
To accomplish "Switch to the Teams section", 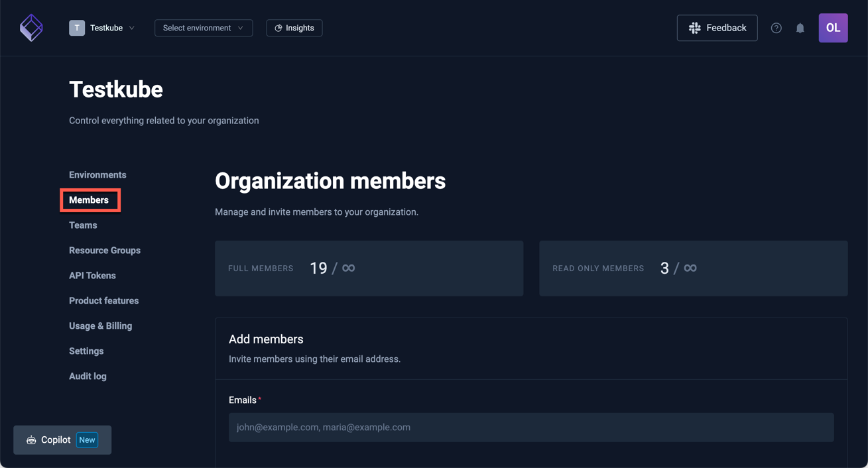I will [82, 225].
